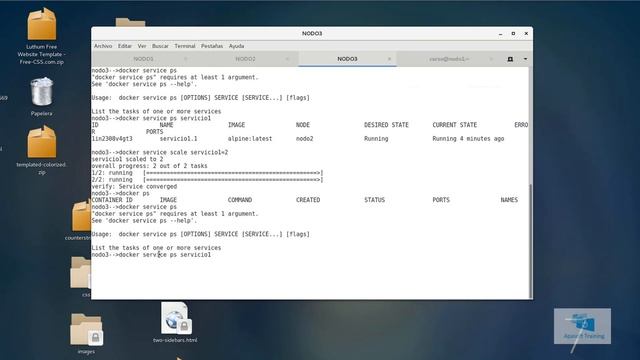The width and height of the screenshot is (640, 360).
Task: Open the Pestañas menu
Action: (212, 46)
